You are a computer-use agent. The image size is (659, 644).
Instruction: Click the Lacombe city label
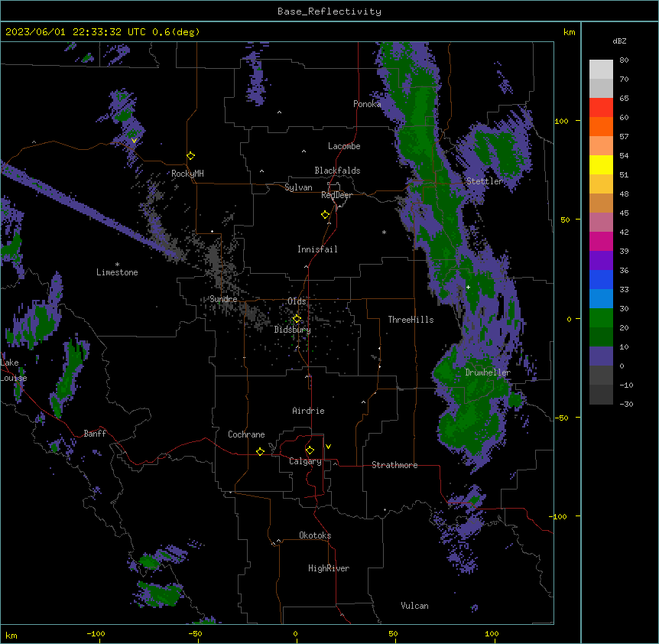(x=344, y=146)
